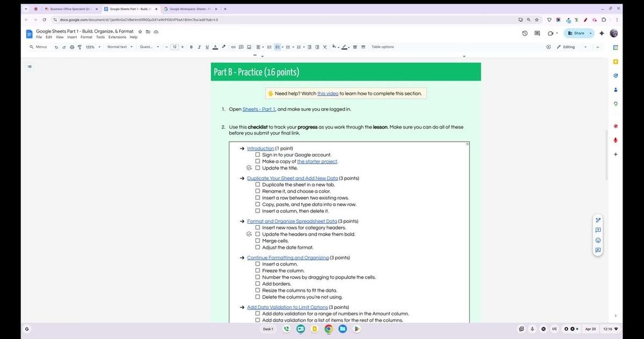This screenshot has width=644, height=339.
Task: Open the Format menu
Action: click(86, 37)
